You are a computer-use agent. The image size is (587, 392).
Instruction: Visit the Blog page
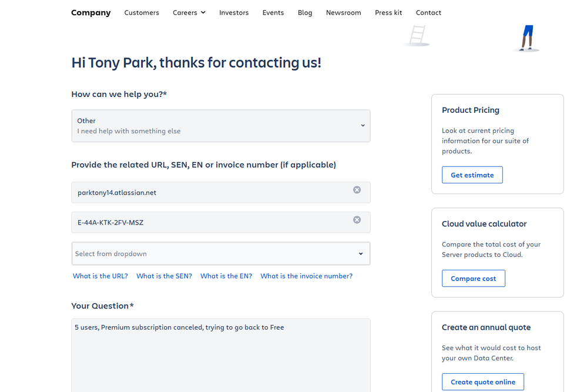(x=305, y=12)
